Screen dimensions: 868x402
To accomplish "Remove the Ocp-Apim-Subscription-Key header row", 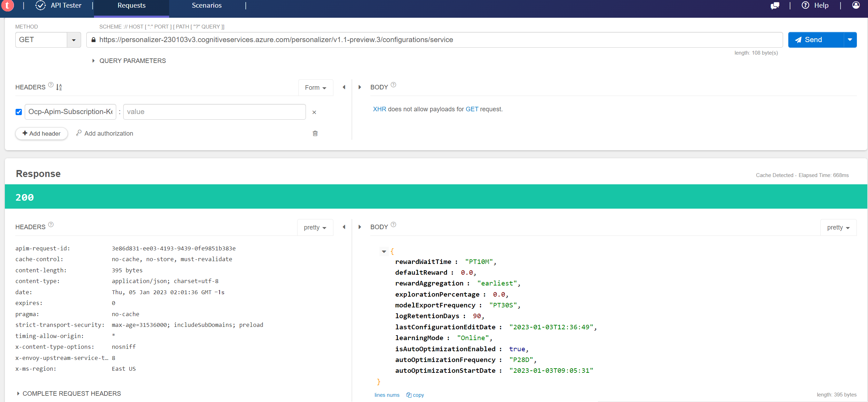I will click(314, 112).
